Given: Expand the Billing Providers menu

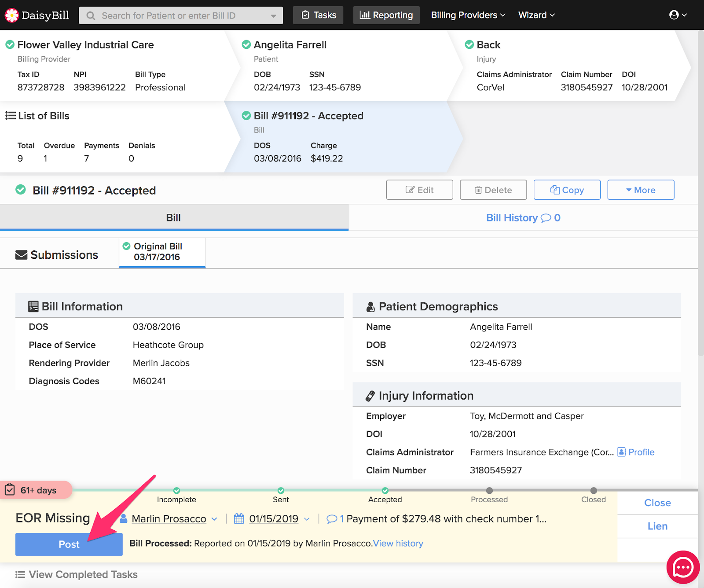Looking at the screenshot, I should [468, 15].
